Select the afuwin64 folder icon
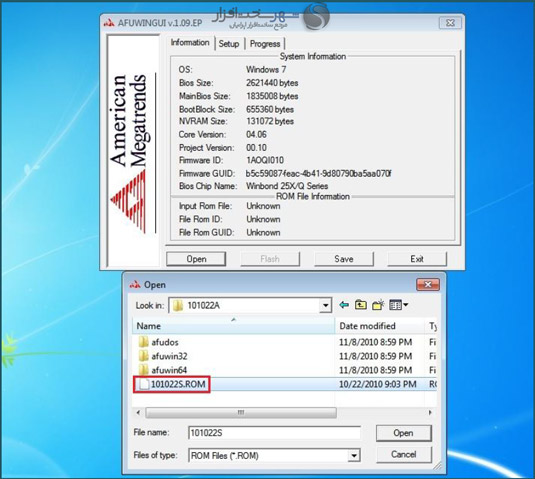 coord(144,370)
